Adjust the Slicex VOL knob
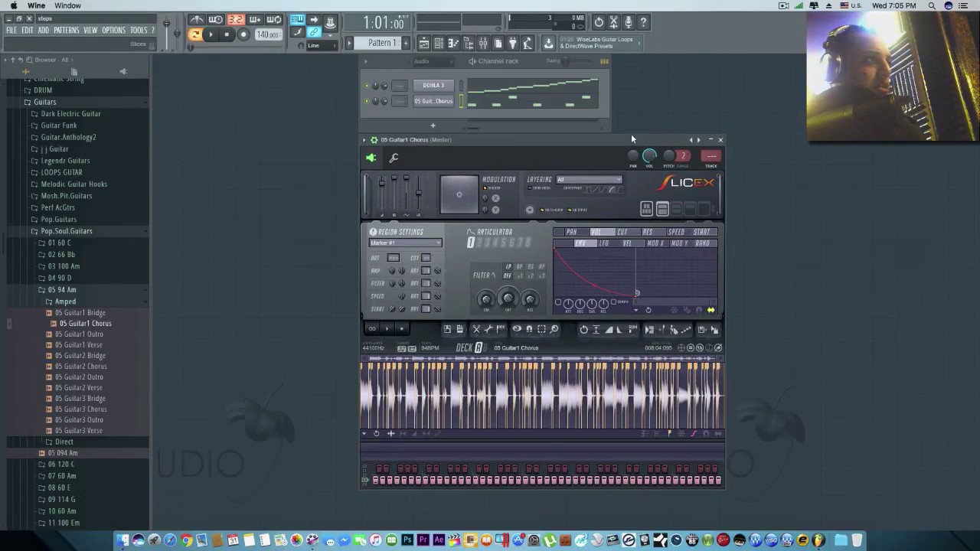The height and width of the screenshot is (551, 980). pos(649,156)
